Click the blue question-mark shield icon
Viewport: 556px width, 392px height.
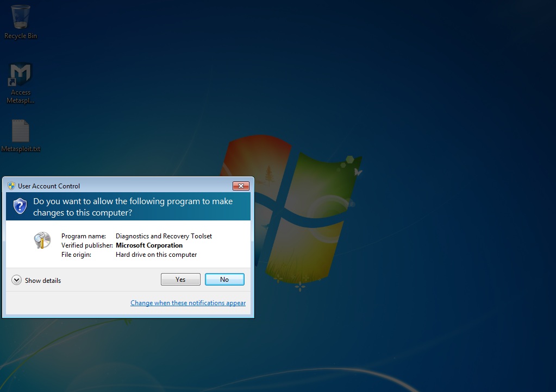click(x=20, y=206)
